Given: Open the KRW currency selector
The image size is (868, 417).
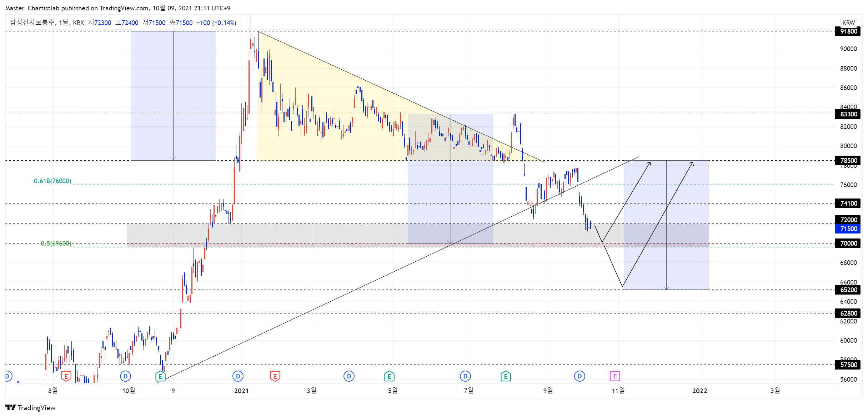Looking at the screenshot, I should tap(848, 22).
